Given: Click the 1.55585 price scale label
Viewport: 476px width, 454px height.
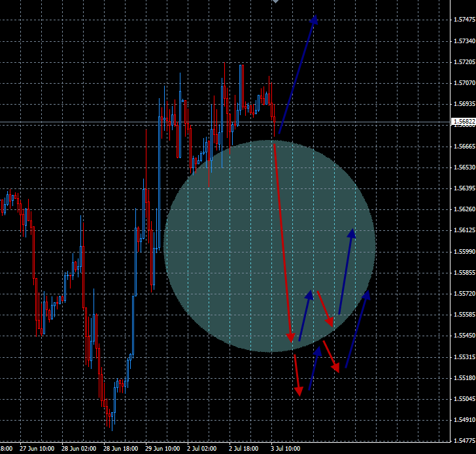Looking at the screenshot, I should pos(464,315).
